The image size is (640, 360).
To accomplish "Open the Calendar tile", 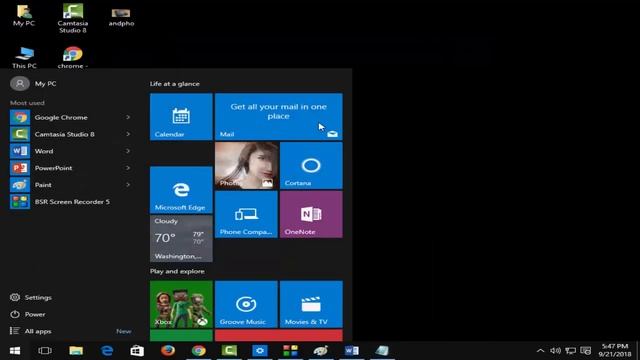I will pos(181,117).
